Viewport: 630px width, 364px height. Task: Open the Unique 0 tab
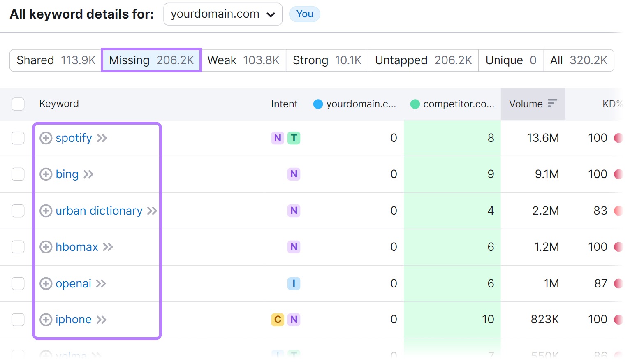[511, 60]
